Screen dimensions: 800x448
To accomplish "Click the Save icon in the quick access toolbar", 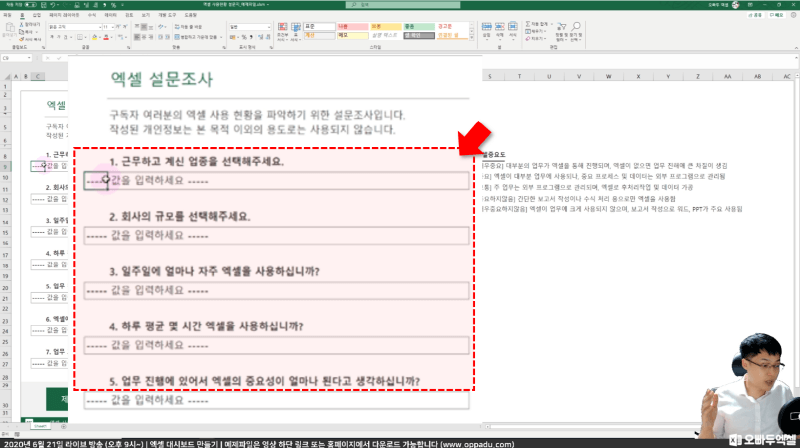I will point(43,5).
